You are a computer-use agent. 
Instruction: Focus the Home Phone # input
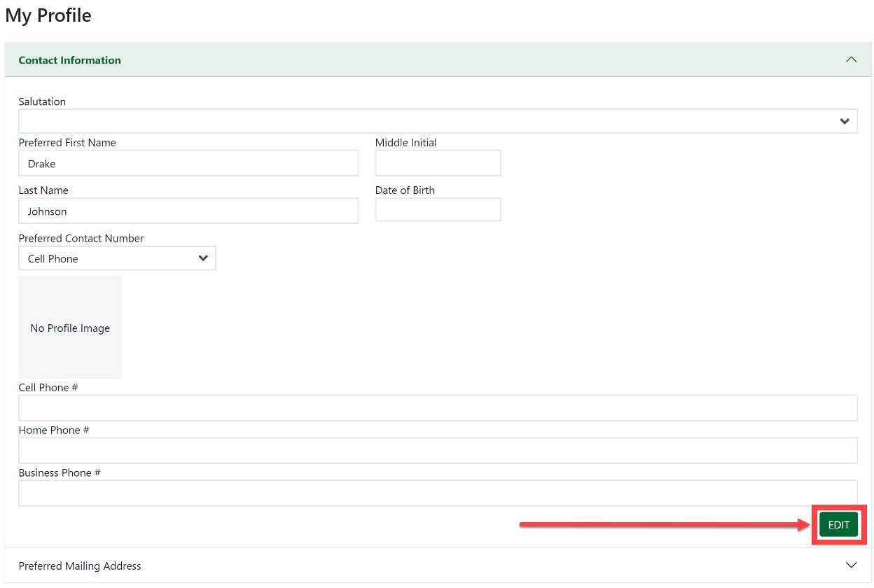(x=438, y=451)
